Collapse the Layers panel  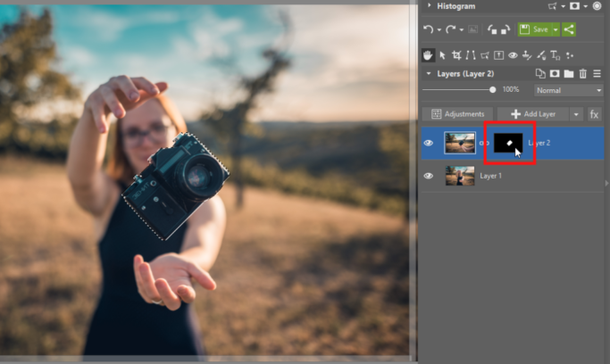tap(429, 73)
